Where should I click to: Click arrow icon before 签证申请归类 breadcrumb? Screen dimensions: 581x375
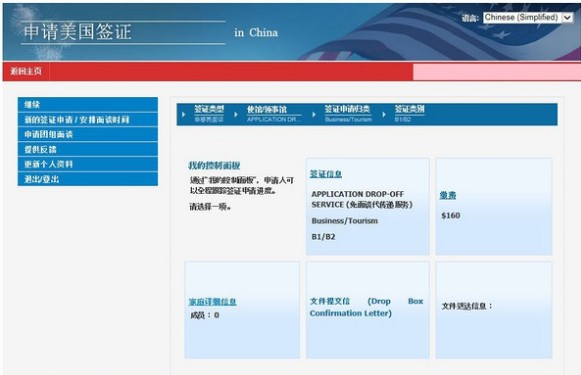[x=314, y=115]
